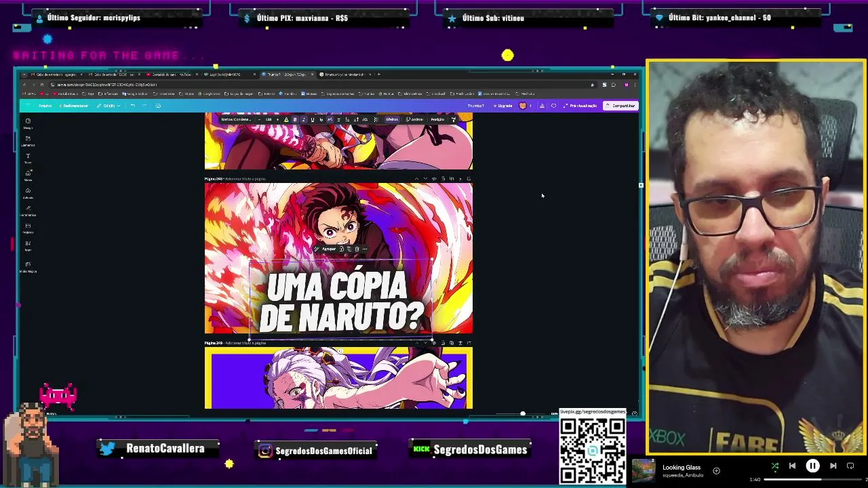Go to the previous track

(792, 466)
